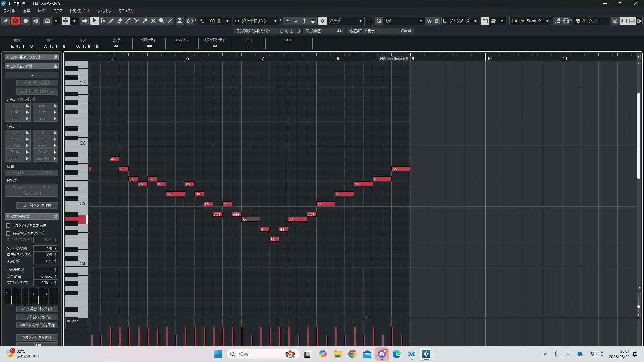Toggle the red Solo Editor button
The width and height of the screenshot is (644, 362).
pyautogui.click(x=15, y=21)
